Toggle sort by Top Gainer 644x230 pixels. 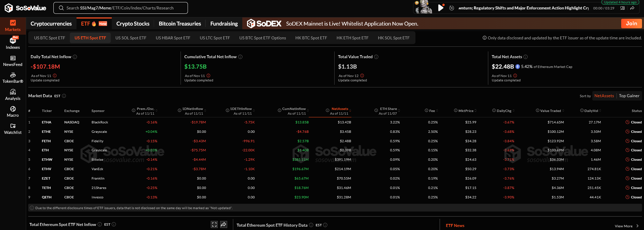629,96
